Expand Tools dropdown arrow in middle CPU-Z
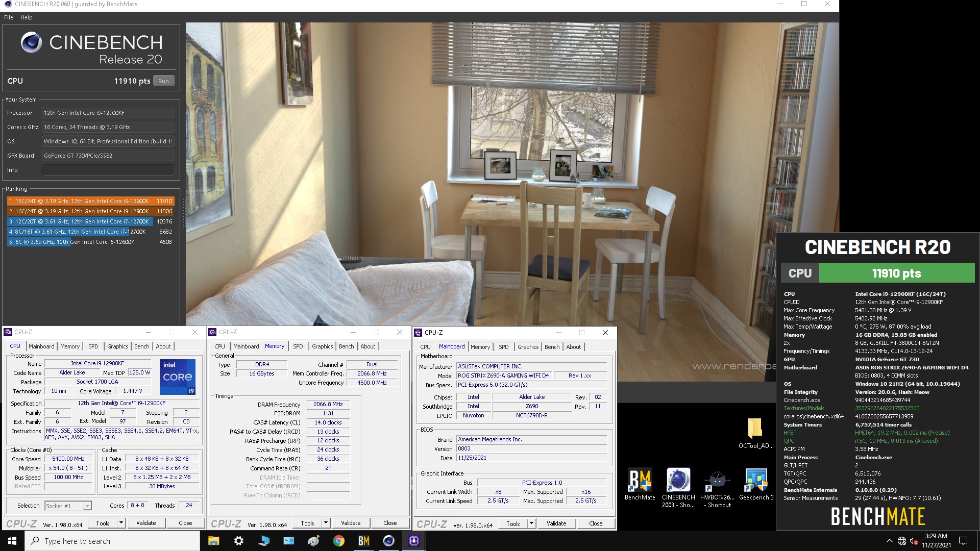This screenshot has width=980, height=551. pyautogui.click(x=326, y=523)
